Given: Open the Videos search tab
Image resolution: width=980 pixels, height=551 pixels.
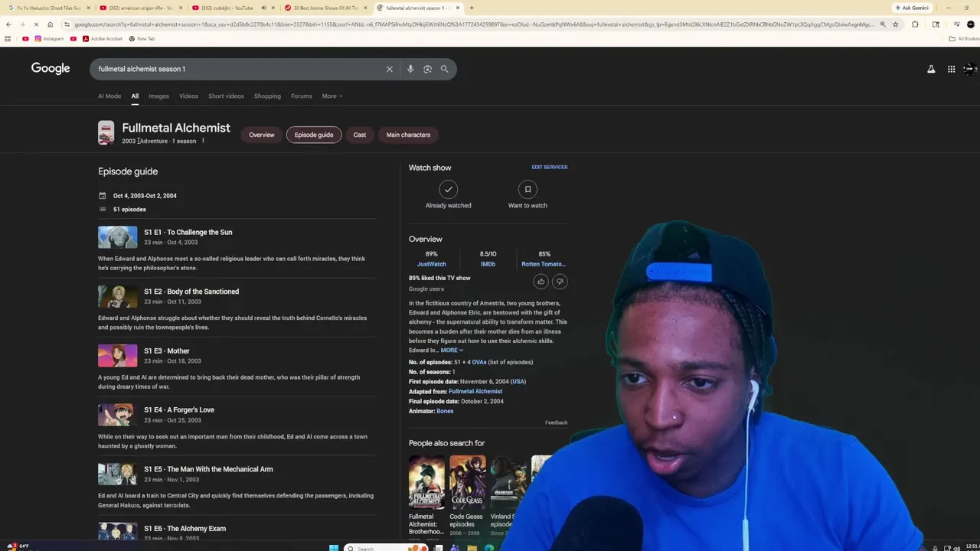Looking at the screenshot, I should point(188,96).
